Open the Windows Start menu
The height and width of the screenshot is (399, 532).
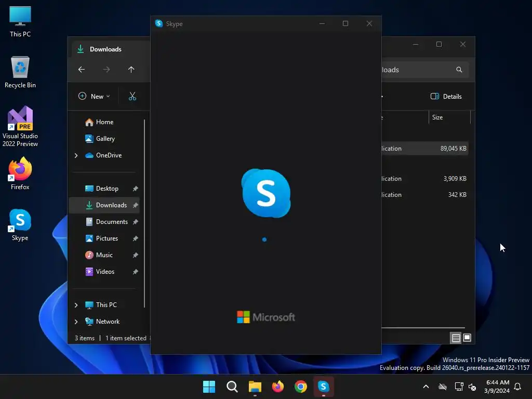click(x=209, y=387)
